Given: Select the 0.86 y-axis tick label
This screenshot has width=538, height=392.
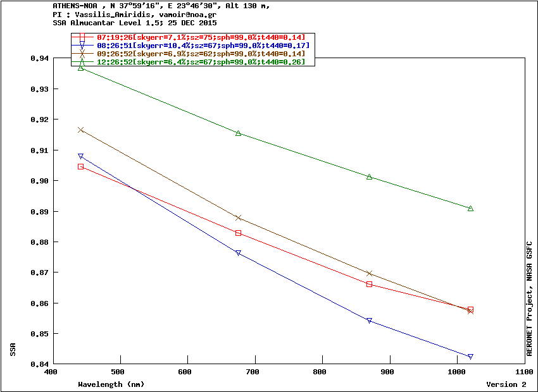Looking at the screenshot, I should [40, 303].
